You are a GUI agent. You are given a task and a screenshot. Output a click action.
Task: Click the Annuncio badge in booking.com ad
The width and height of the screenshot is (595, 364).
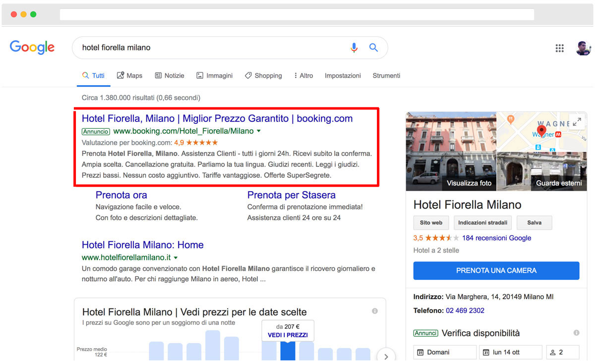[96, 132]
